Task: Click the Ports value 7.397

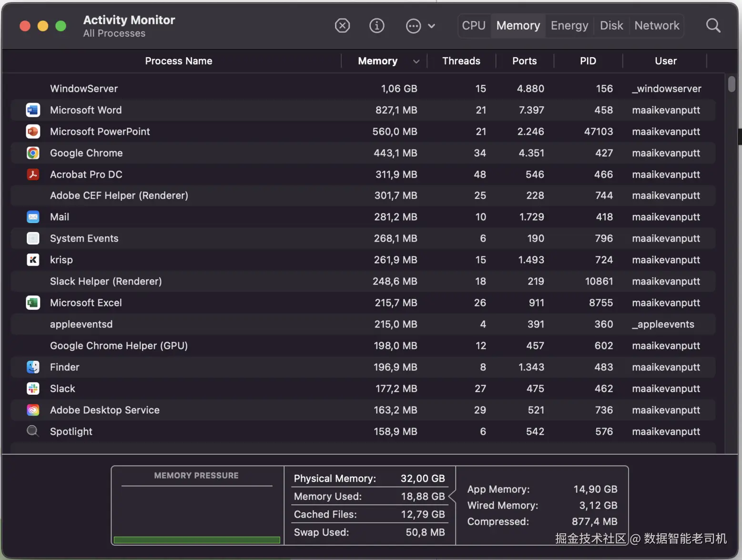Action: [x=531, y=110]
